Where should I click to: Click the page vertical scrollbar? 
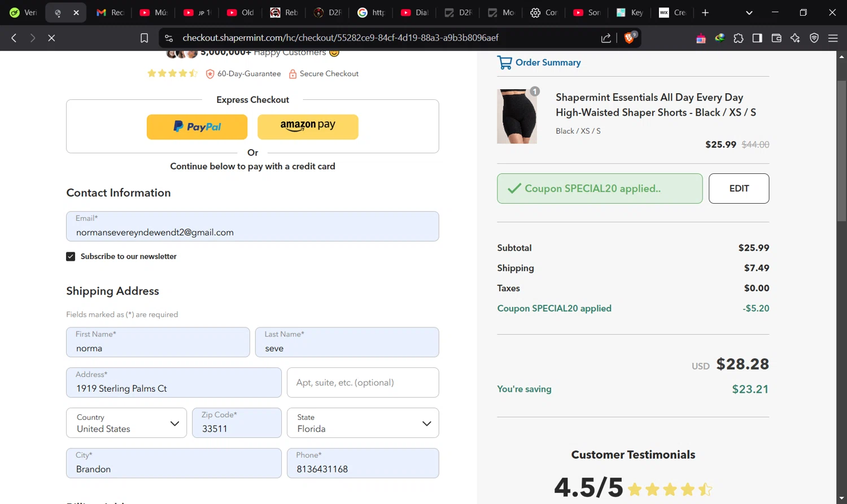pyautogui.click(x=841, y=151)
